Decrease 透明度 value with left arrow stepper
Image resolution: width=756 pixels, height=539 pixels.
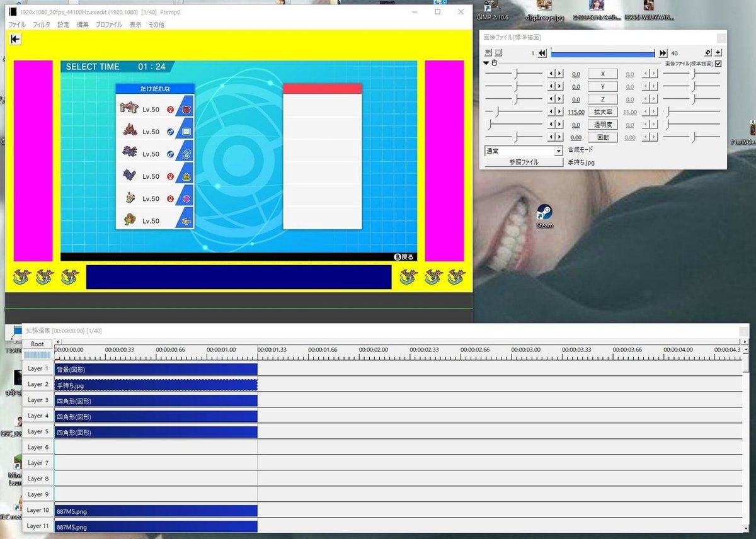[x=551, y=125]
